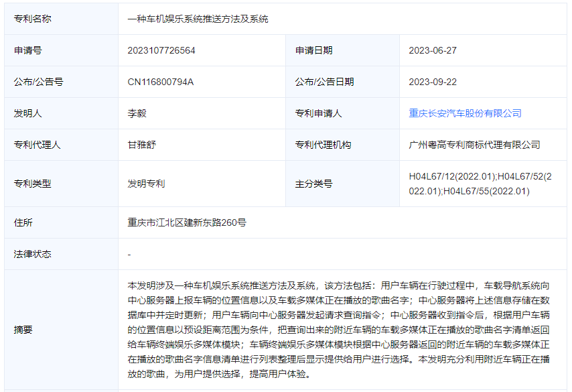Click the publication number CN116800794A

coord(161,82)
